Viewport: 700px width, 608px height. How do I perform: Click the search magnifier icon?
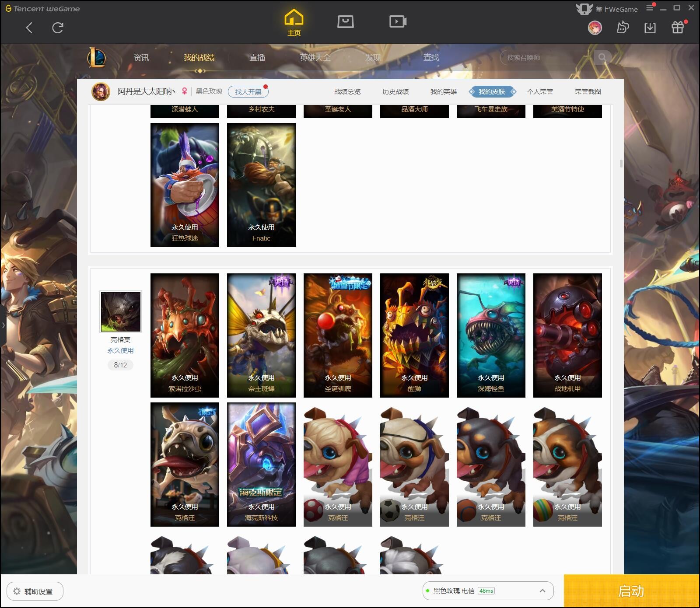coord(602,57)
